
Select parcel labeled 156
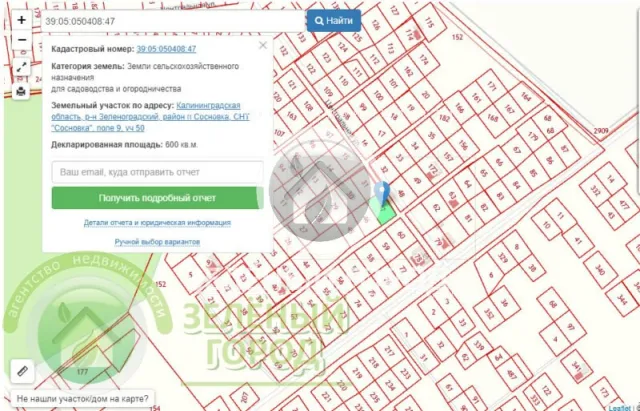463,144
